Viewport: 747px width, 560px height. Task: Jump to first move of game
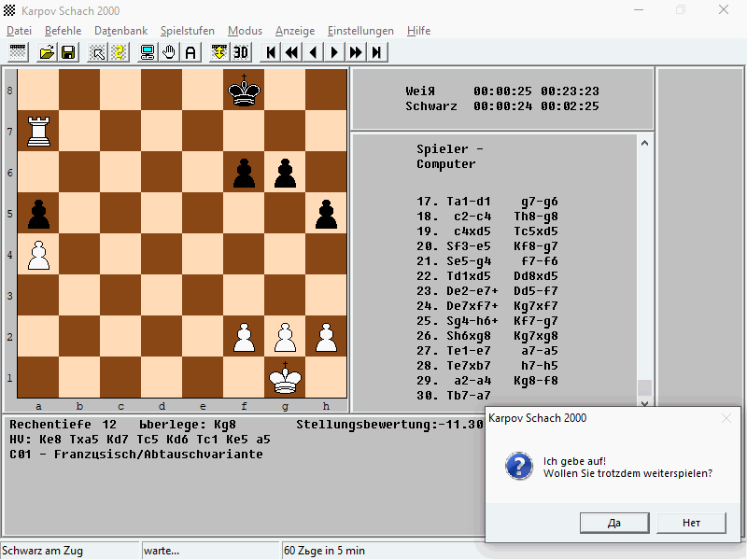(270, 52)
